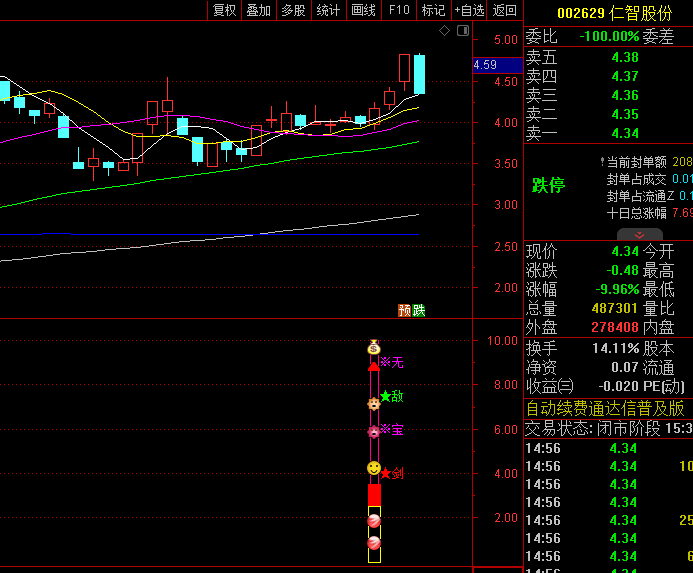This screenshot has width=693, height=573.
Task: Click the red up-arrow marker on indicator
Action: (374, 367)
